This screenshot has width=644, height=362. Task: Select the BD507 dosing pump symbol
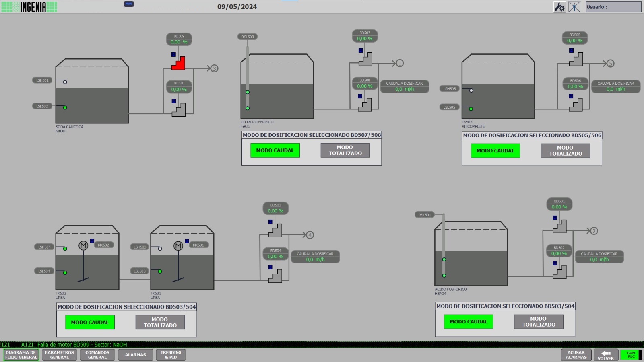point(365,59)
